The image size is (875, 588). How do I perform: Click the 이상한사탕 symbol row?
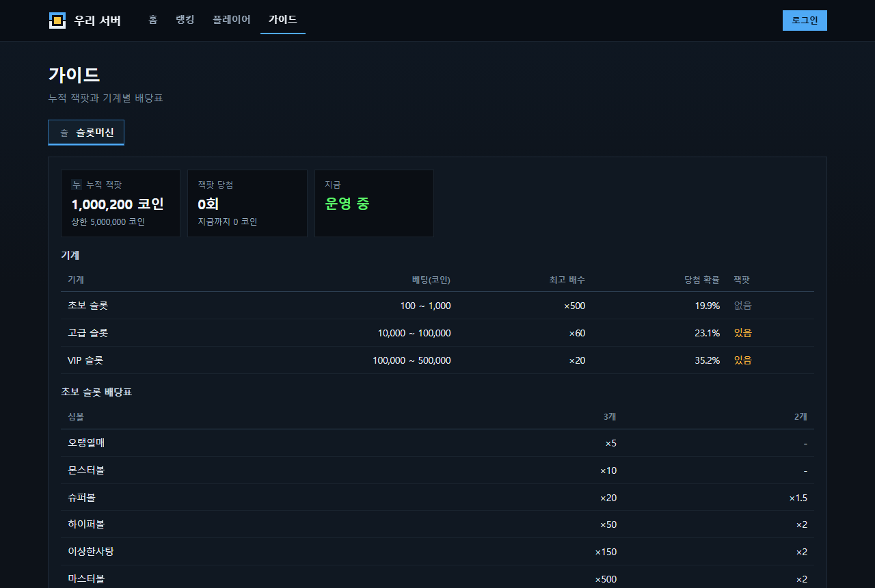pyautogui.click(x=437, y=552)
